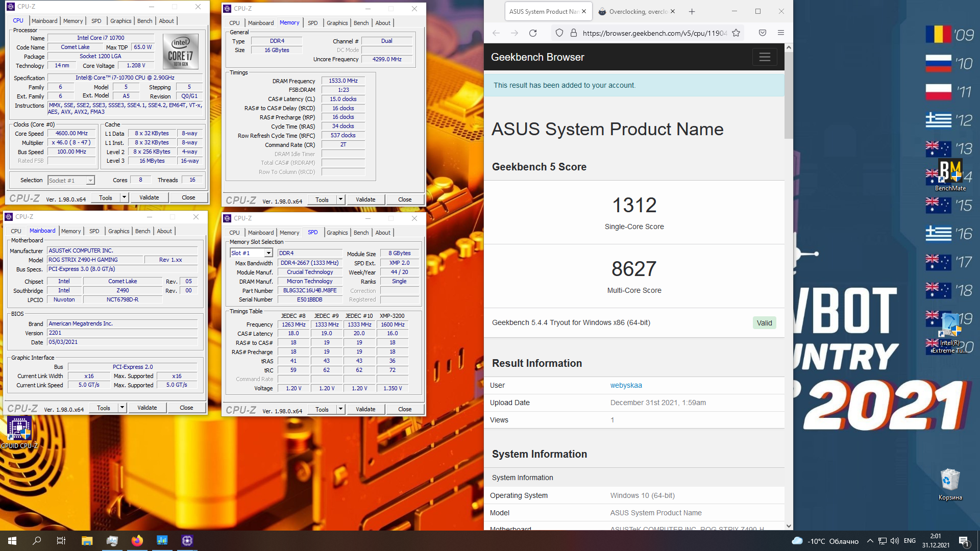980x551 pixels.
Task: Open the Firefox application menu
Action: click(781, 33)
